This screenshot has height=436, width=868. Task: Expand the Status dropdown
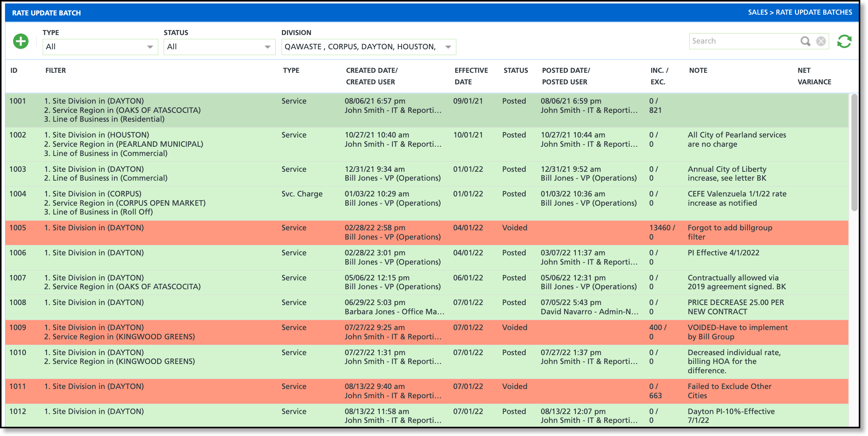click(x=219, y=47)
